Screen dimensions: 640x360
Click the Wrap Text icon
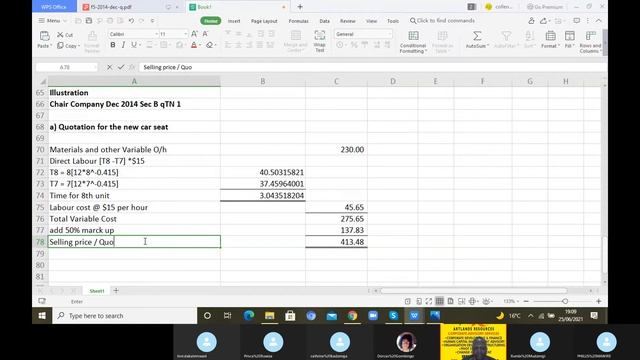320,36
